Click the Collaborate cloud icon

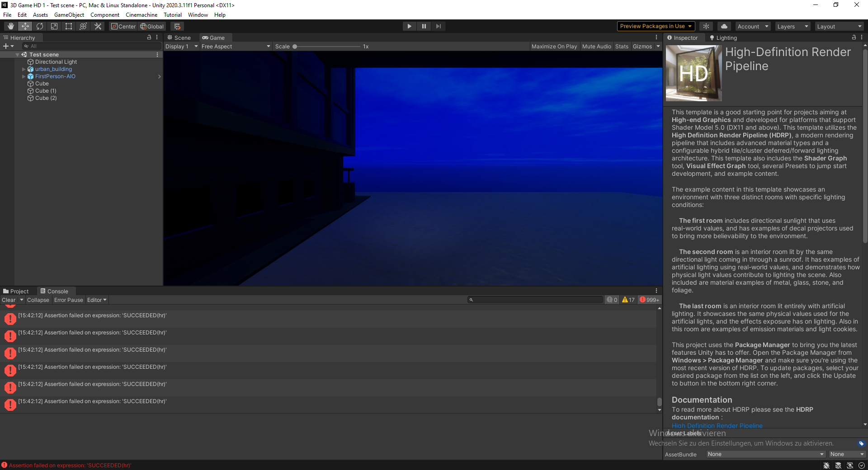723,26
